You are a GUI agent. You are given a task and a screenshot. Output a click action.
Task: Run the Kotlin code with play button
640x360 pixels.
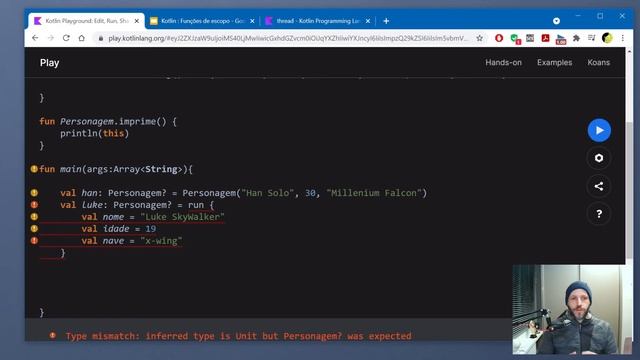599,130
